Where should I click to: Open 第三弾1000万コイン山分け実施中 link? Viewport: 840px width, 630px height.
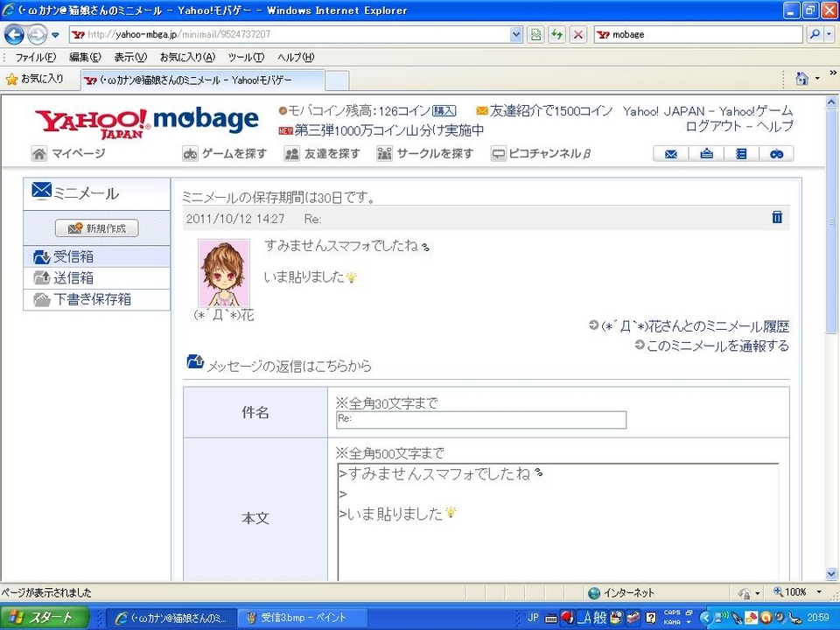tap(388, 130)
